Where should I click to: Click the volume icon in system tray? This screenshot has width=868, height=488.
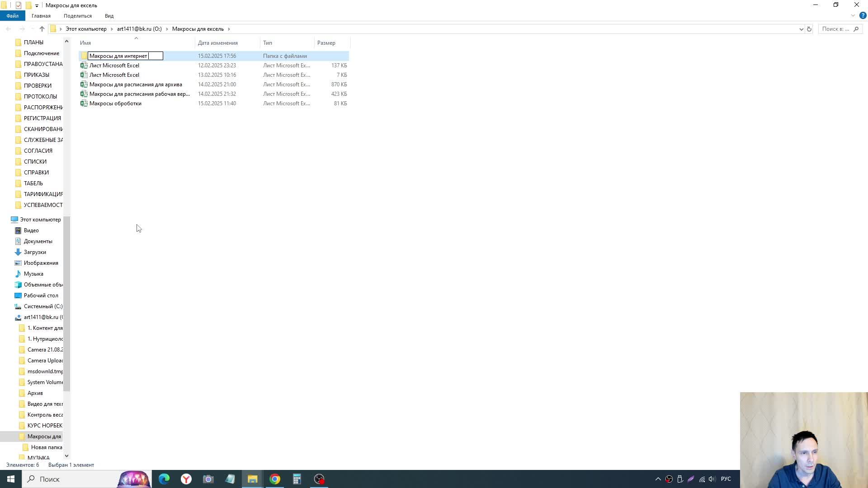pyautogui.click(x=712, y=479)
